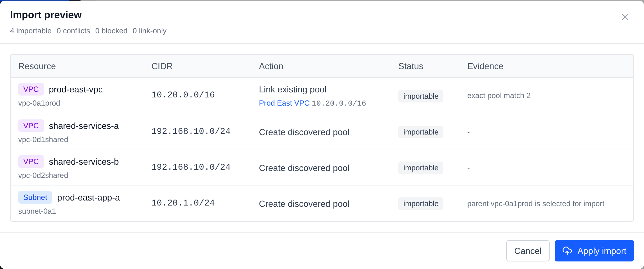
Task: Click the VPC badge for prod-east-vpc
Action: [x=31, y=89]
